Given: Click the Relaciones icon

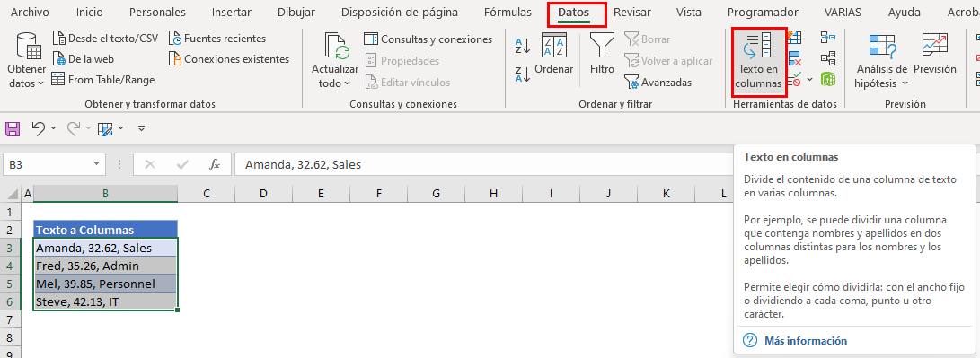Looking at the screenshot, I should coord(828,58).
